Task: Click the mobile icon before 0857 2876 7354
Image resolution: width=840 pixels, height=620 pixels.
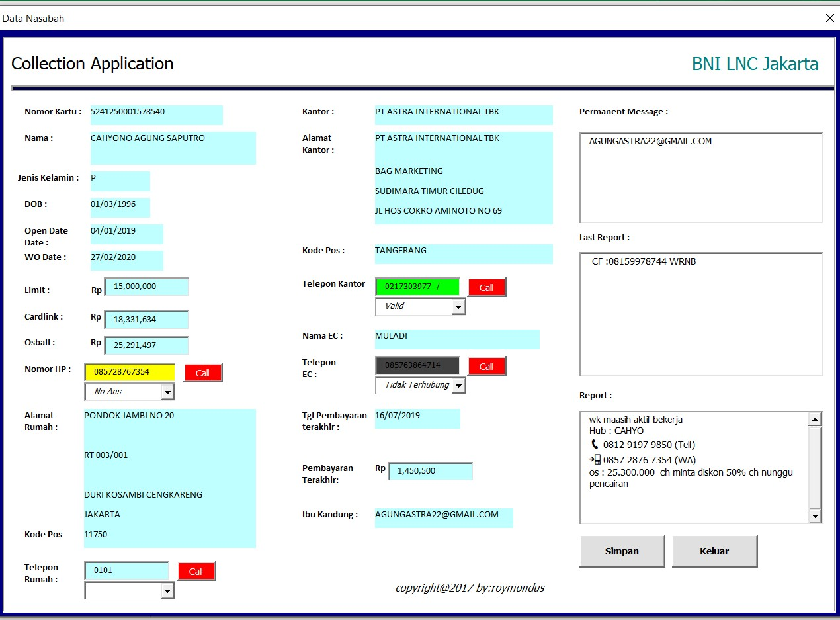Action: point(595,459)
